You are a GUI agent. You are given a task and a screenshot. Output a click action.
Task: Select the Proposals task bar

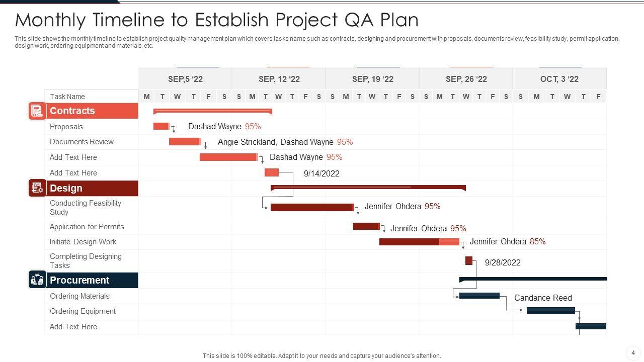[161, 126]
